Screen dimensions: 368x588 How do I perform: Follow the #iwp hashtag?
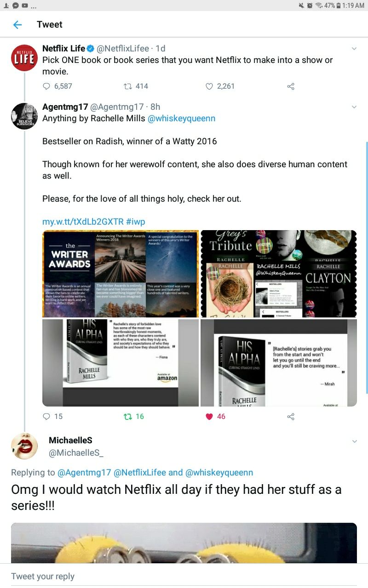(x=135, y=221)
